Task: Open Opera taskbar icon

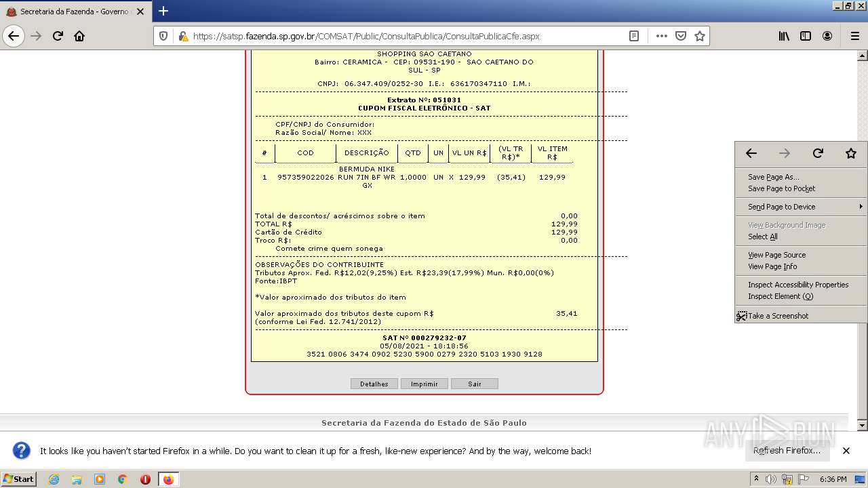Action: [145, 479]
